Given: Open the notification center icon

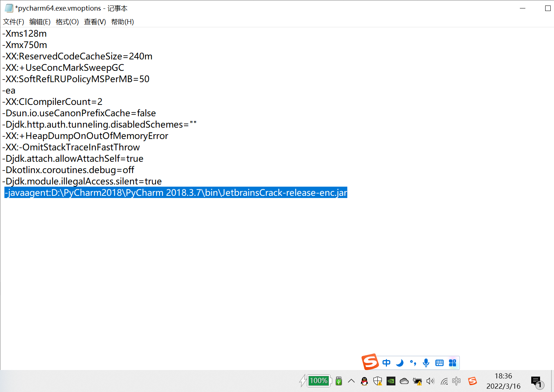Looking at the screenshot, I should pos(537,382).
